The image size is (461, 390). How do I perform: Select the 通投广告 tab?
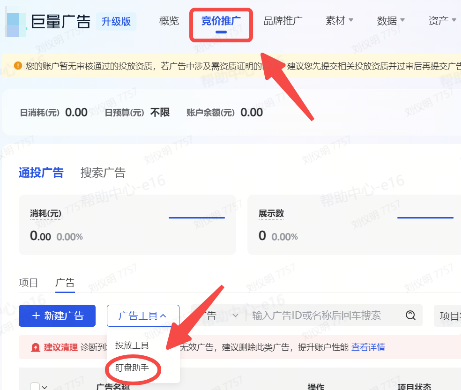[41, 173]
